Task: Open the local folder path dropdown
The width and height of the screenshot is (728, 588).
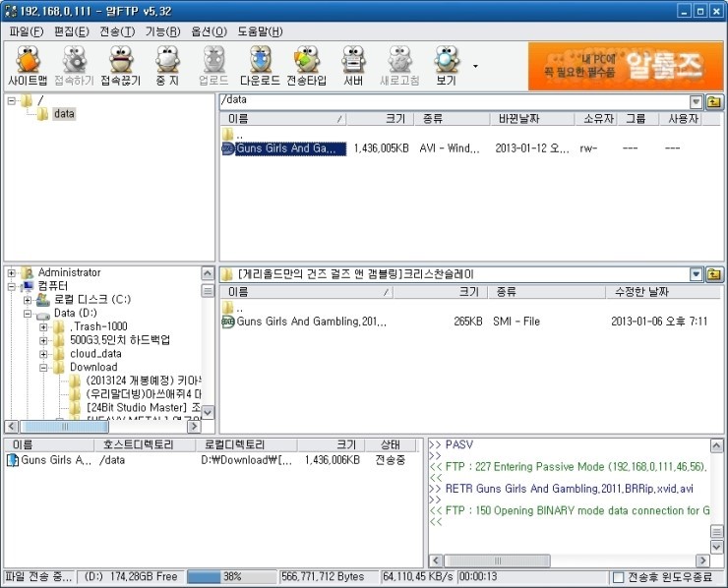Action: [696, 274]
